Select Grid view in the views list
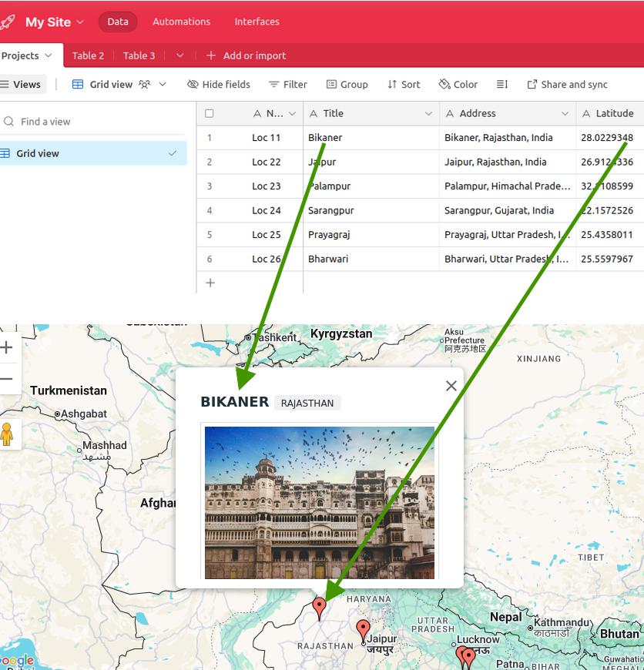 [92, 153]
